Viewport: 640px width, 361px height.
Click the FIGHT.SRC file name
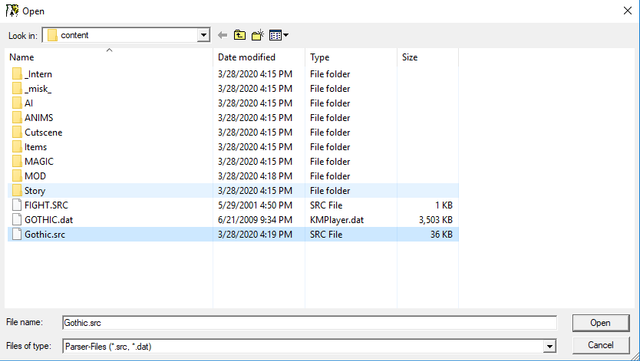pyautogui.click(x=46, y=205)
